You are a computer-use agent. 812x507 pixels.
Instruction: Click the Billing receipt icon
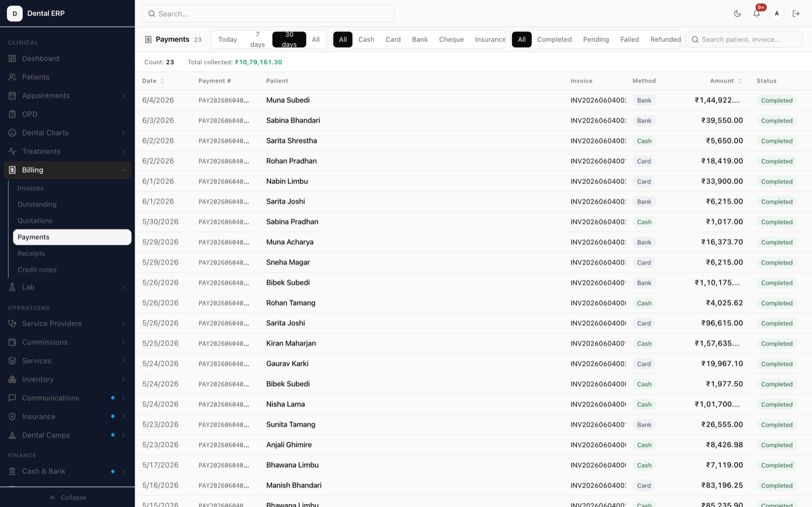pyautogui.click(x=12, y=170)
